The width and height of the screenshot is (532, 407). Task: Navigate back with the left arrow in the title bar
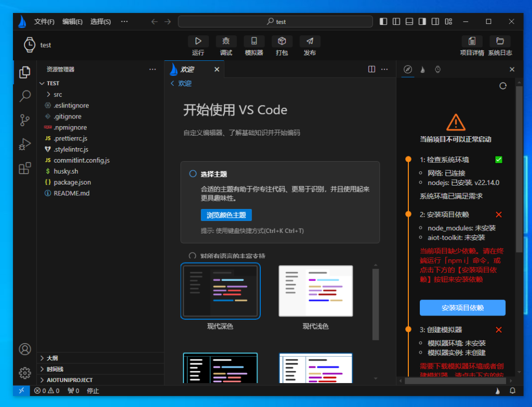154,22
